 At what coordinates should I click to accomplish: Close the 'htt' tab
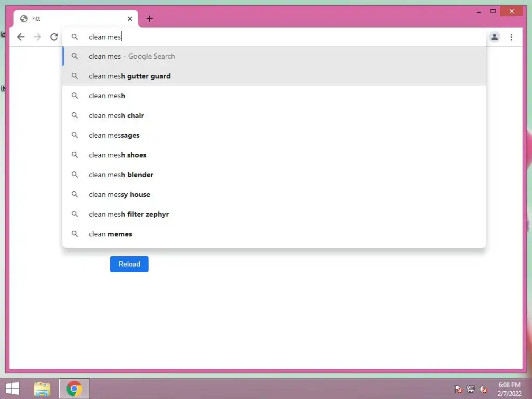coord(129,19)
